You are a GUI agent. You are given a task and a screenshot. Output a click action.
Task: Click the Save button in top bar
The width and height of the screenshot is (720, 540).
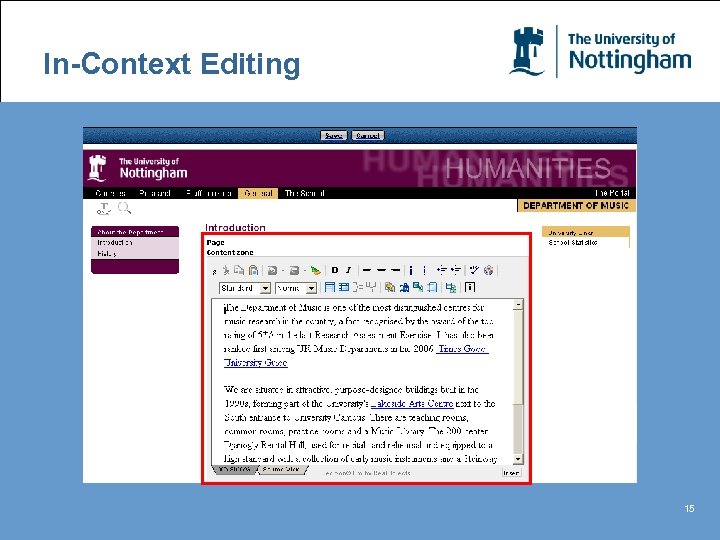(333, 135)
